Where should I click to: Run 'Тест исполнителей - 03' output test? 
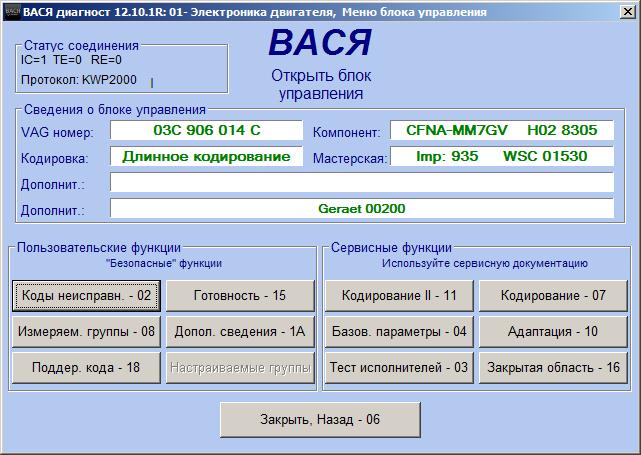click(x=399, y=367)
